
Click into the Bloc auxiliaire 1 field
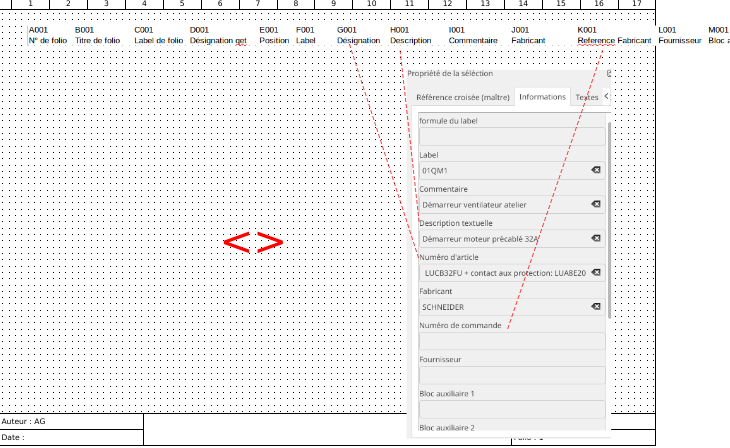tap(511, 409)
